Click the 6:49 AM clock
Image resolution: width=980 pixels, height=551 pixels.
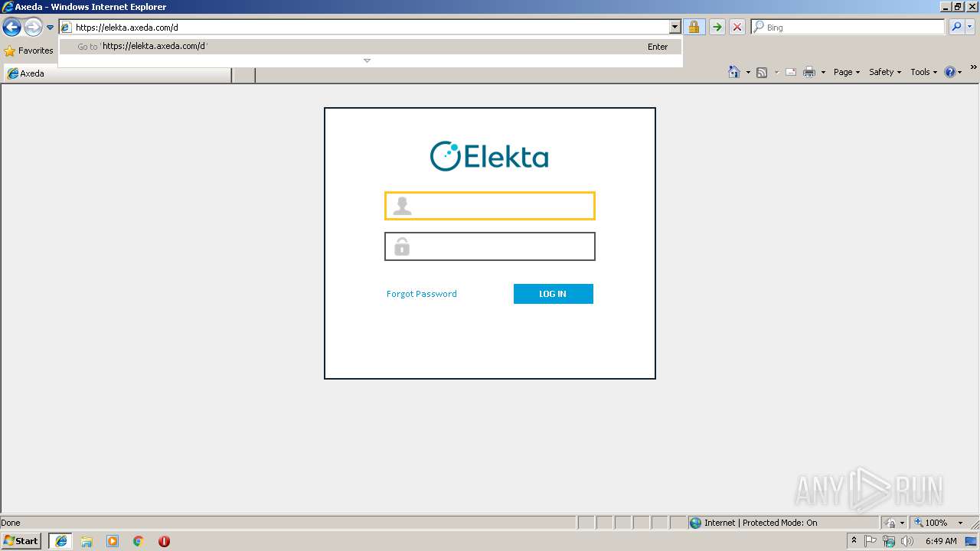coord(941,541)
